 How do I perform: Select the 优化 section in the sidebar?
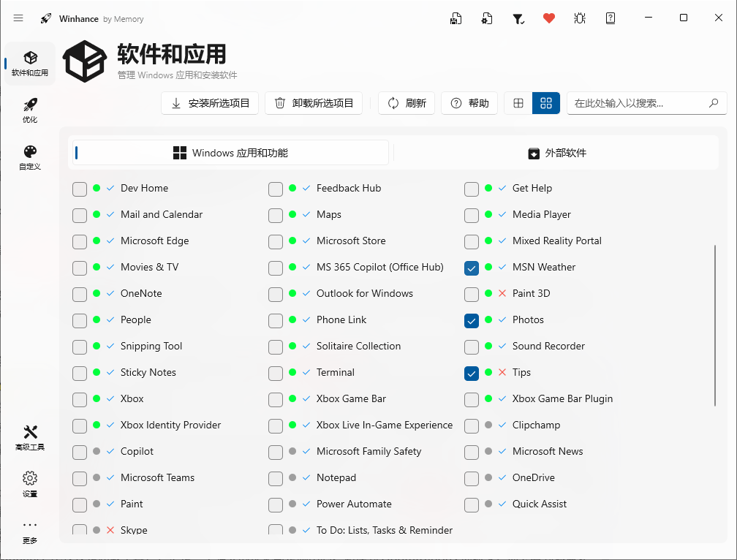coord(29,110)
